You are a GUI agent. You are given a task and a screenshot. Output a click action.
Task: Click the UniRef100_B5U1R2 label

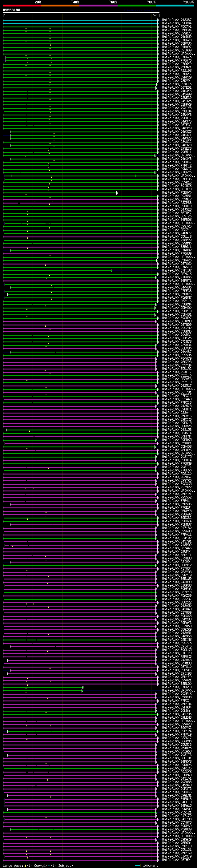click(x=176, y=369)
